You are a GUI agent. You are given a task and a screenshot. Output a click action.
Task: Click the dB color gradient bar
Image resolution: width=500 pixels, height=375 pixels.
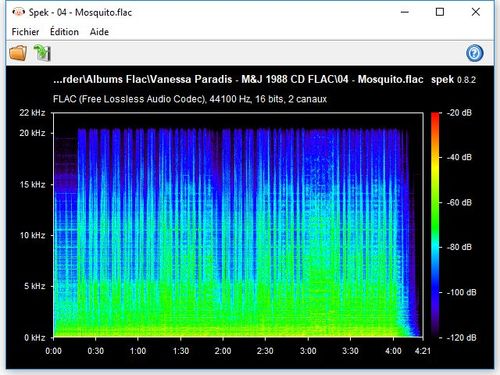click(435, 225)
